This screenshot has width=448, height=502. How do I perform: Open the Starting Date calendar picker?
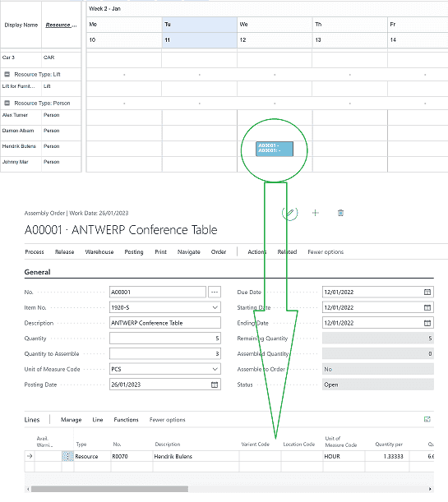(427, 307)
